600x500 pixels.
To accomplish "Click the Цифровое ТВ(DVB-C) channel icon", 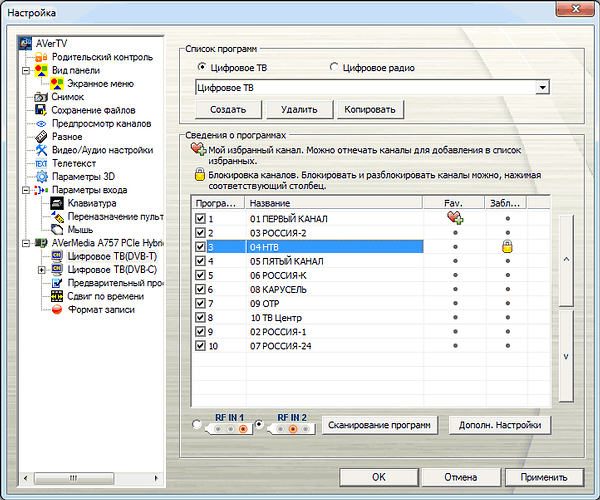I will pyautogui.click(x=57, y=269).
